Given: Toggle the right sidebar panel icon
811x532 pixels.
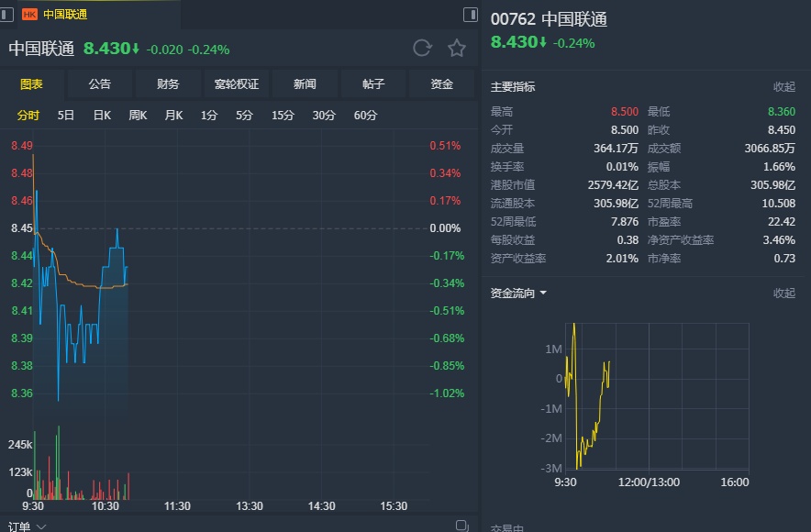Looking at the screenshot, I should [471, 14].
